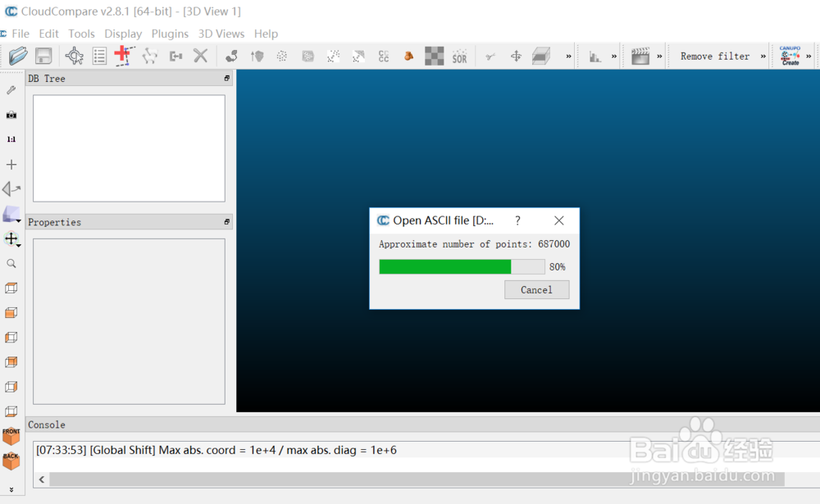
Task: Click the Open file folder icon
Action: (x=18, y=56)
